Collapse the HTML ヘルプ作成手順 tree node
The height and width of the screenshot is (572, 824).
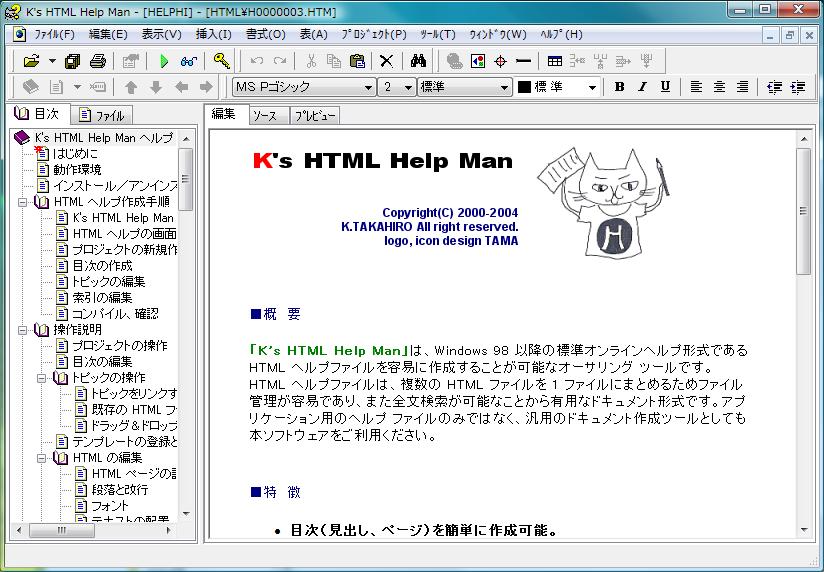[23, 202]
